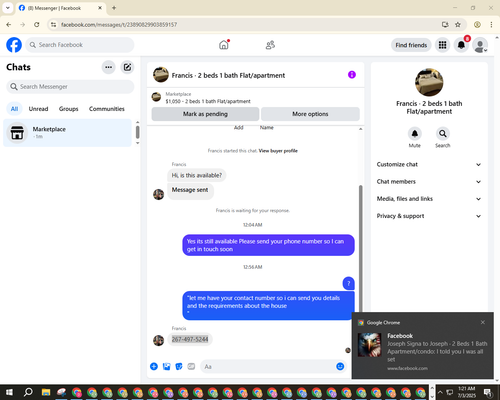
Task: Attach a photo in the composer
Action: click(166, 366)
